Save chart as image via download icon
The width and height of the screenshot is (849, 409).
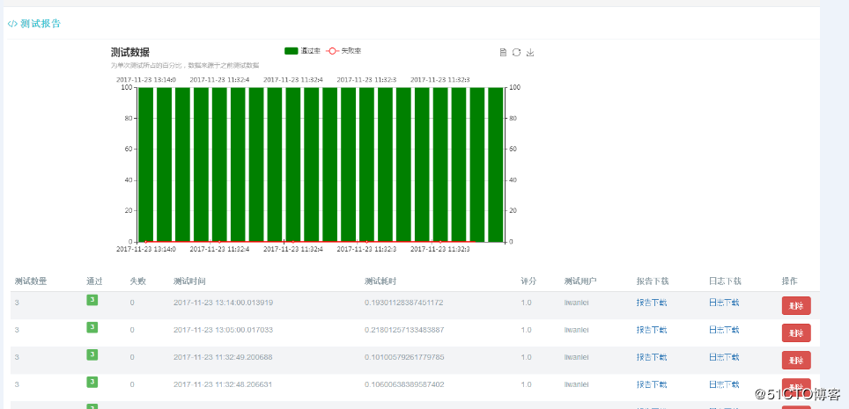[x=531, y=53]
